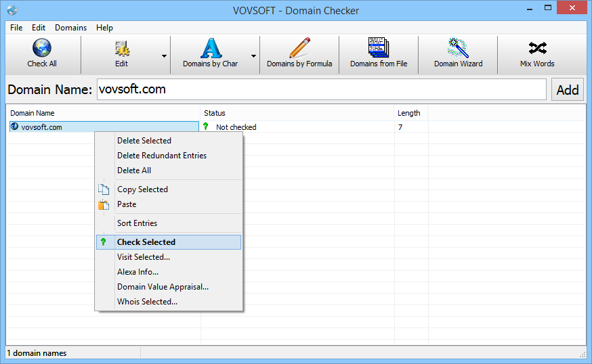Screen dimensions: 592x364
Task: Click the Mix Words shuffle icon
Action: click(538, 48)
